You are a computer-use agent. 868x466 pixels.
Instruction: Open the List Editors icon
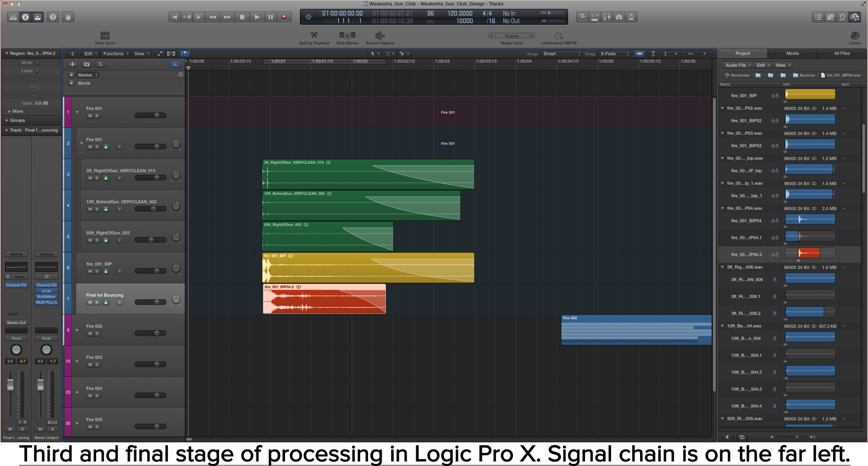(x=818, y=17)
